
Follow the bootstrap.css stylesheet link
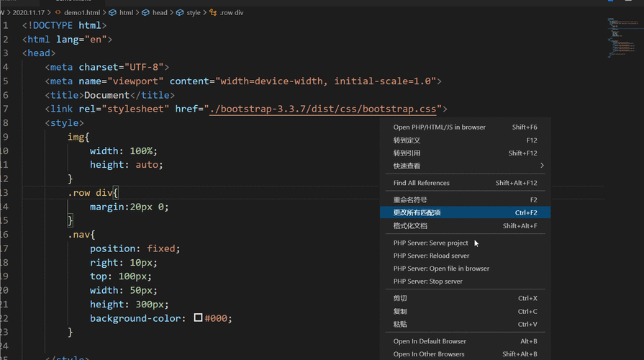[x=323, y=109]
